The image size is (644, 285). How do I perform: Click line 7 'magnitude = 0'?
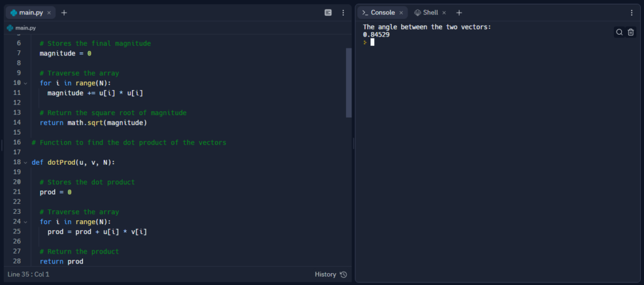coord(65,53)
